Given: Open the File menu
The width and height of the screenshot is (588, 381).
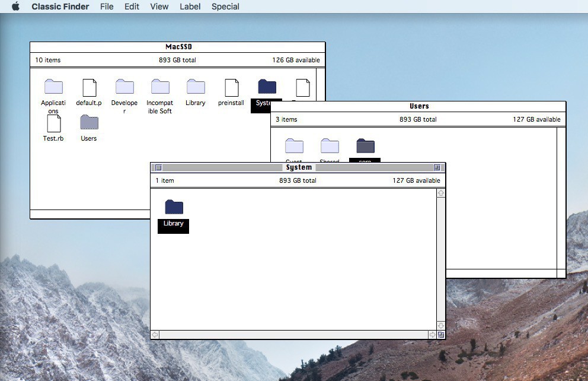Looking at the screenshot, I should click(x=107, y=7).
